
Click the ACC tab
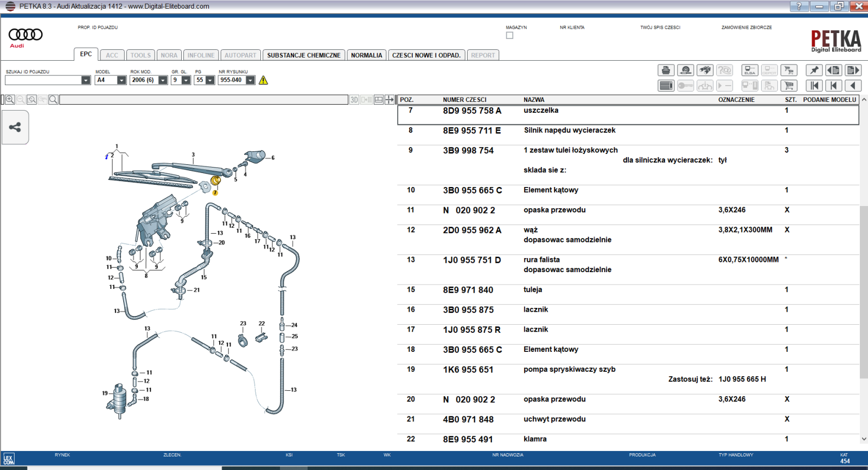point(112,55)
